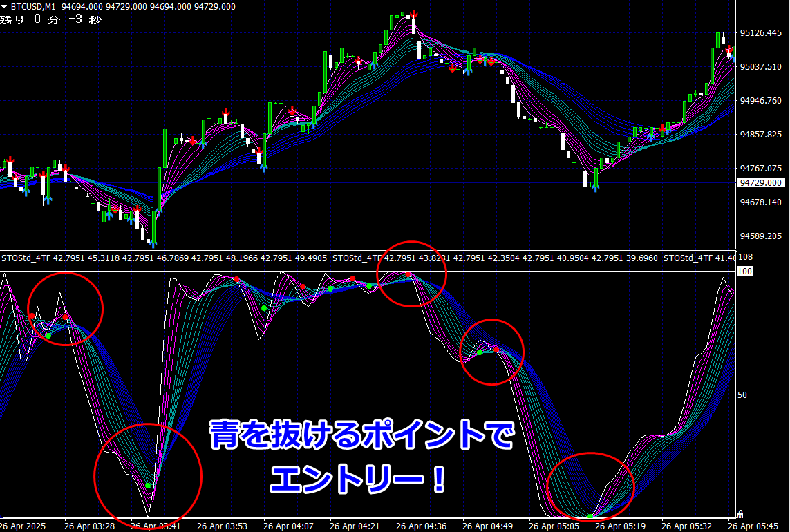The width and height of the screenshot is (790, 532).
Task: Click time axis label 26 Apr 05:05
Action: [554, 526]
